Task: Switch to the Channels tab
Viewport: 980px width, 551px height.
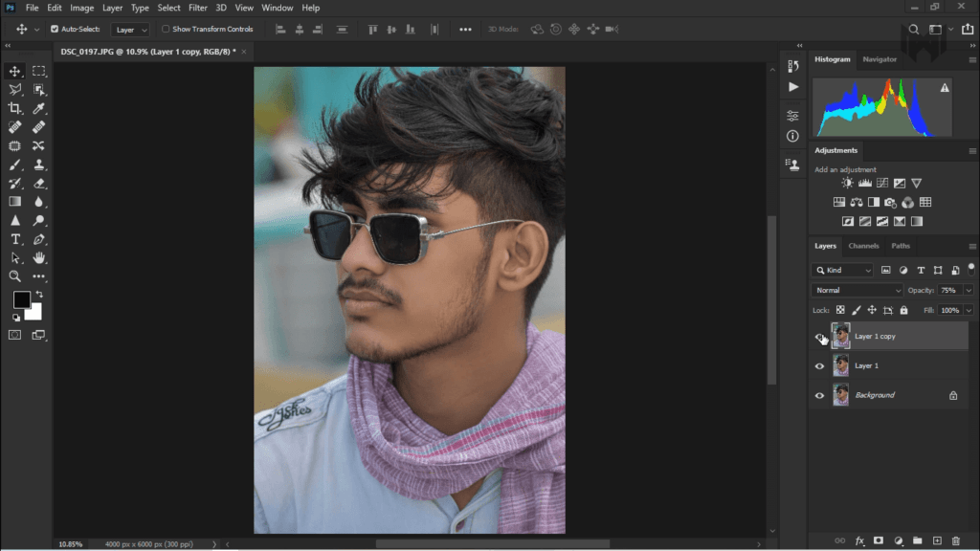Action: (x=864, y=246)
